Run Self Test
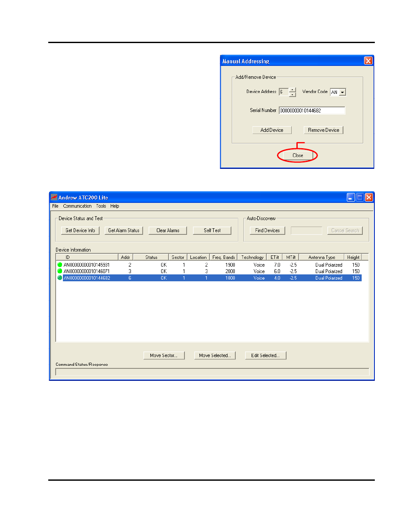Screen dimensions: 411x532 coord(212,230)
